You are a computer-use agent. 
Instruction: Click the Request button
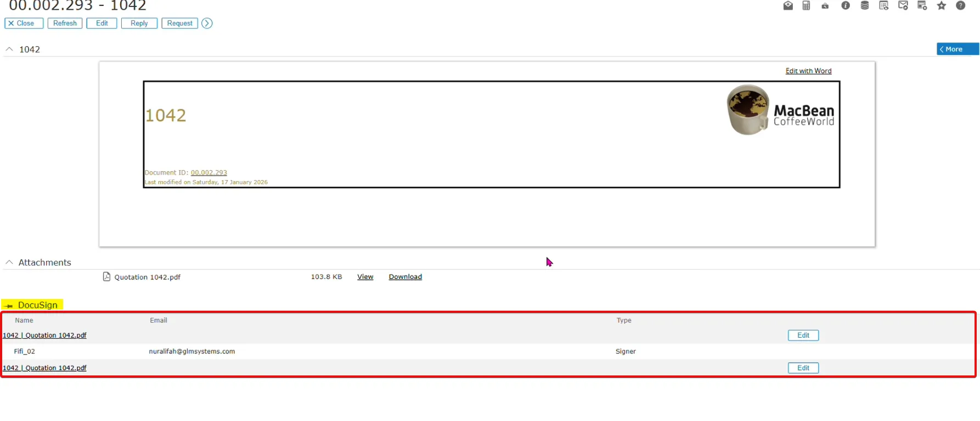[x=179, y=23]
